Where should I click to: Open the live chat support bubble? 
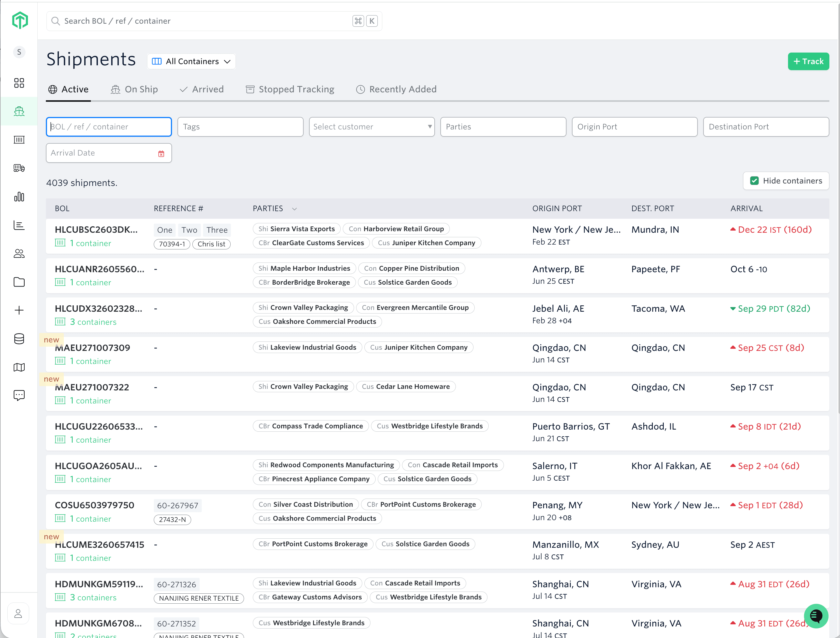coord(816,616)
